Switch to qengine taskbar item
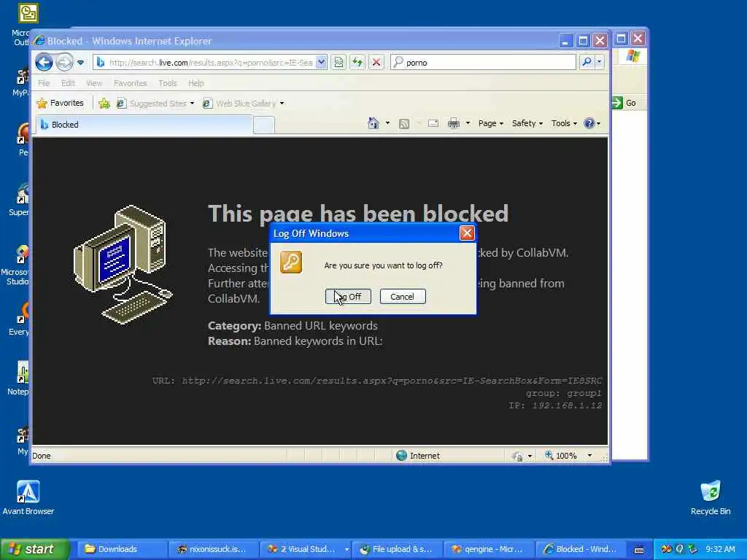This screenshot has width=747, height=560. click(489, 549)
